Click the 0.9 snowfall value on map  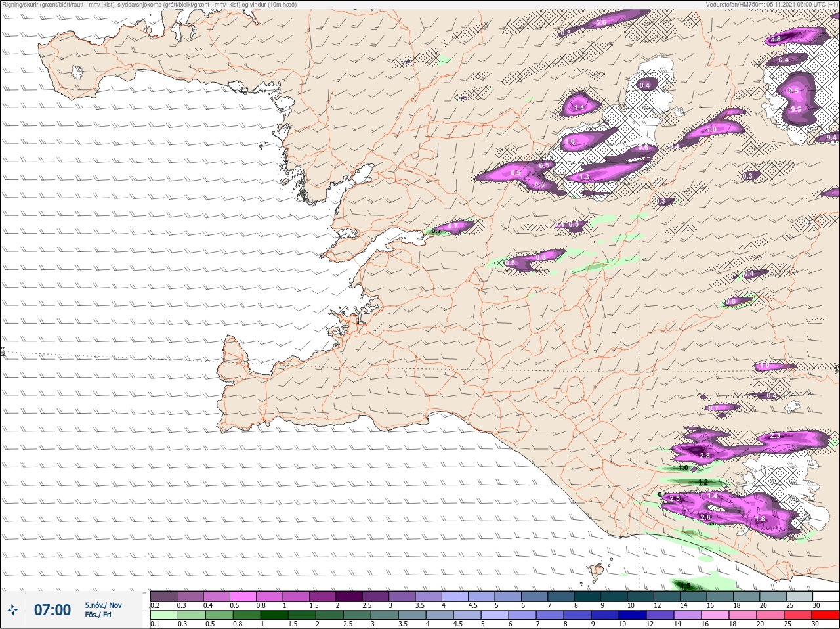[x=516, y=173]
